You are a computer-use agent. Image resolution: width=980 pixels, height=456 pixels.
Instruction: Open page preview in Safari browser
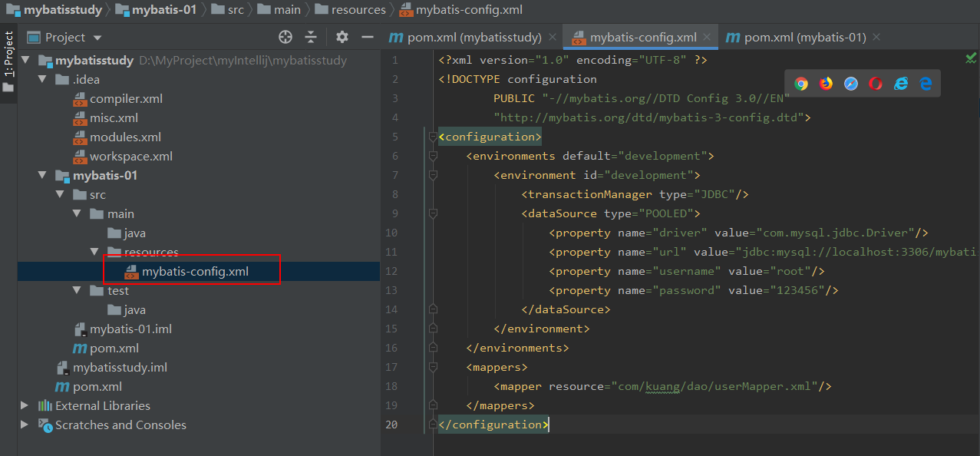pos(851,84)
